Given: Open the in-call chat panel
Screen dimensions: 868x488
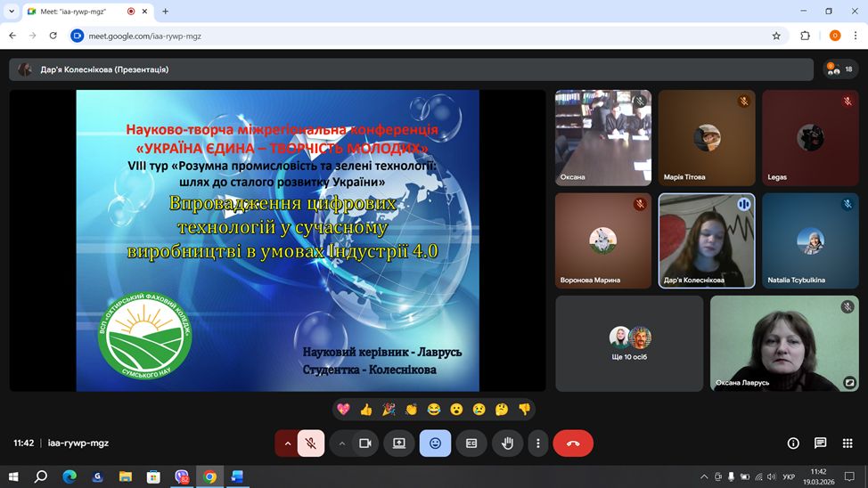Looking at the screenshot, I should coord(820,443).
